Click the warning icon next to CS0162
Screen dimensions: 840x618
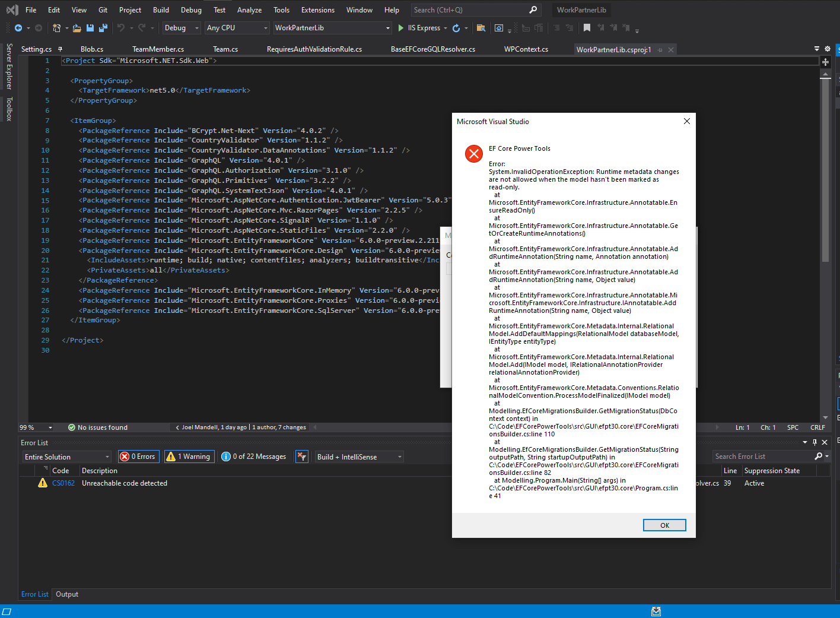coord(43,483)
